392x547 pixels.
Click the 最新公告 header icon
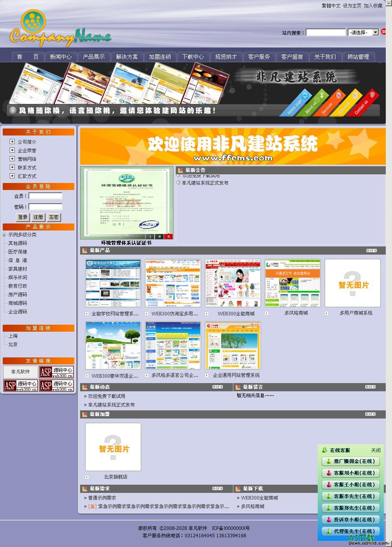pyautogui.click(x=180, y=171)
